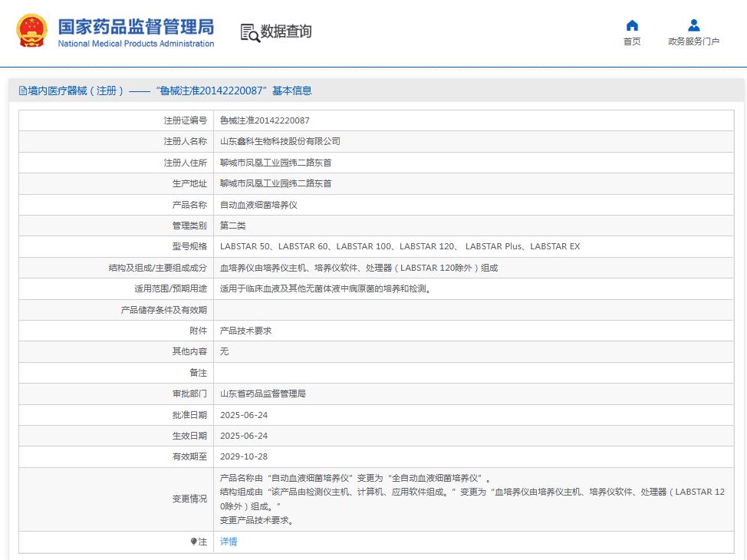
Task: Click the National Medical Products Administration English subtitle
Action: 136,44
